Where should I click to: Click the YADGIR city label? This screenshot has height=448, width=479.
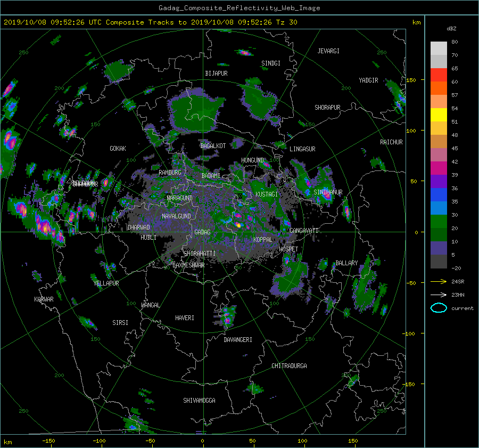(368, 80)
